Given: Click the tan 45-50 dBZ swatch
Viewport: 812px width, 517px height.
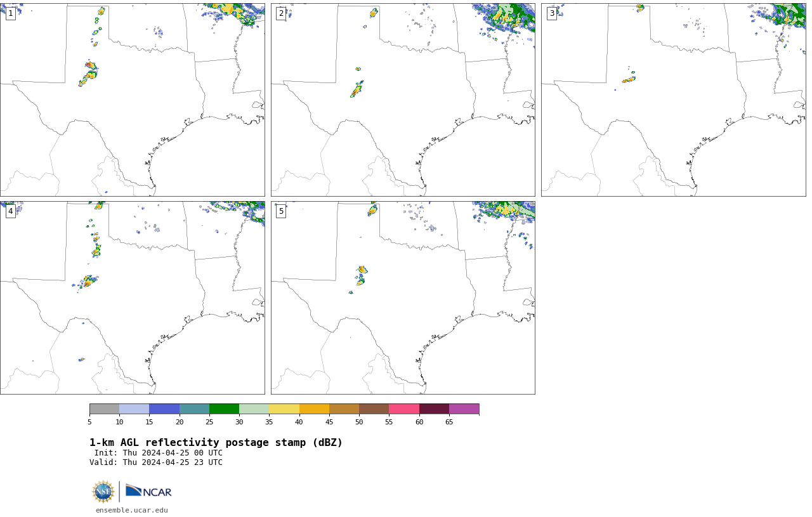Looking at the screenshot, I should coord(344,409).
